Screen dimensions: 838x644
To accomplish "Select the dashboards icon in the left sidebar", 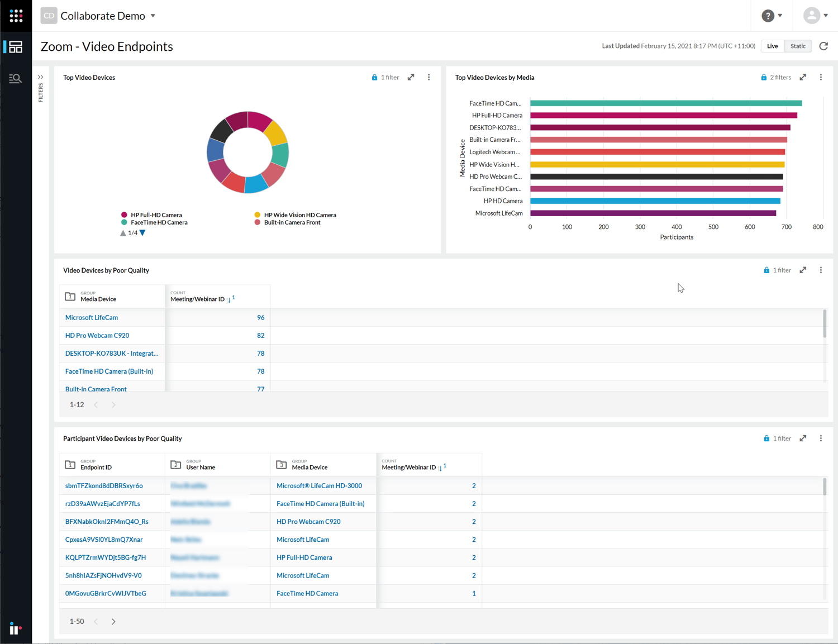I will coord(15,47).
